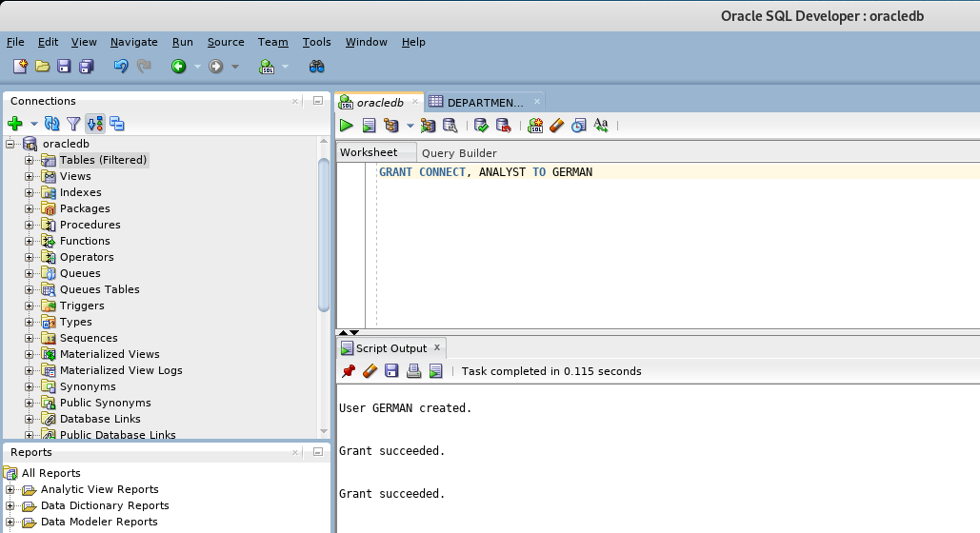
Task: Select All Reports tree item
Action: pyautogui.click(x=50, y=473)
